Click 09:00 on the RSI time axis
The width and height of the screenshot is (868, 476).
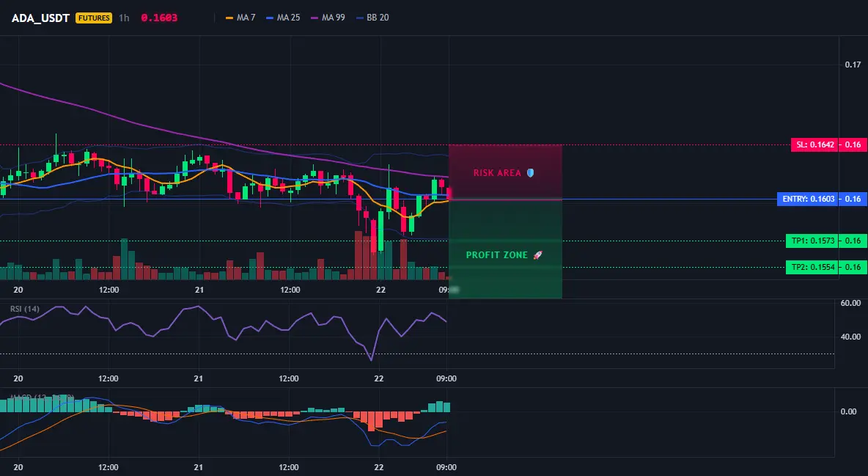[x=446, y=378]
